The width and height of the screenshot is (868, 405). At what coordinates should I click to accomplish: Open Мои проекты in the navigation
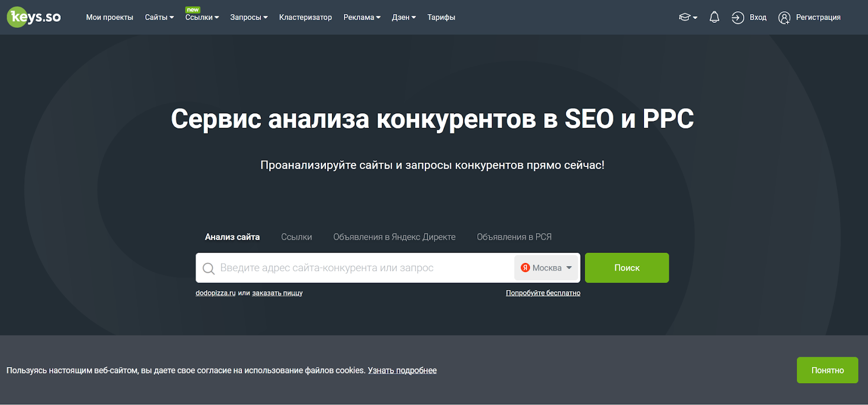110,17
